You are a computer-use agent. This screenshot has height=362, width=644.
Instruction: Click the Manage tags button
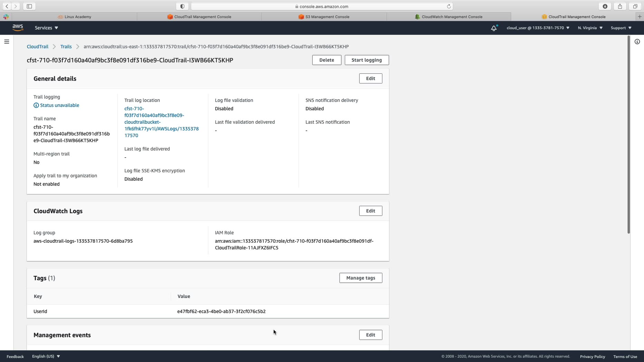point(361,278)
